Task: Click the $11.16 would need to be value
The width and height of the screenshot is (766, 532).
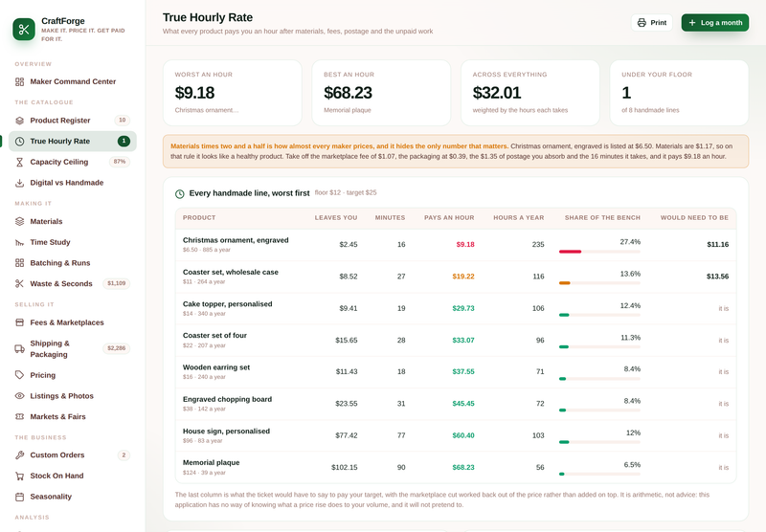Action: 717,245
